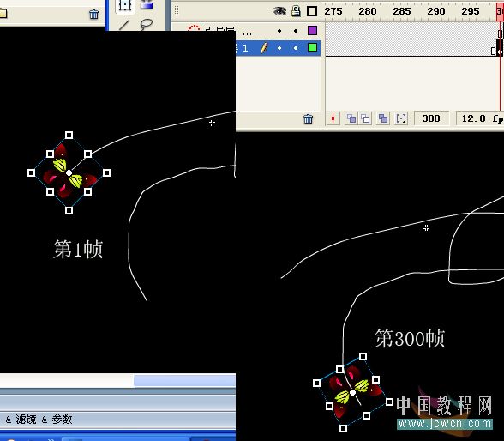This screenshot has height=441, width=504.
Task: Click the motion guide layer icon
Action: 194,28
